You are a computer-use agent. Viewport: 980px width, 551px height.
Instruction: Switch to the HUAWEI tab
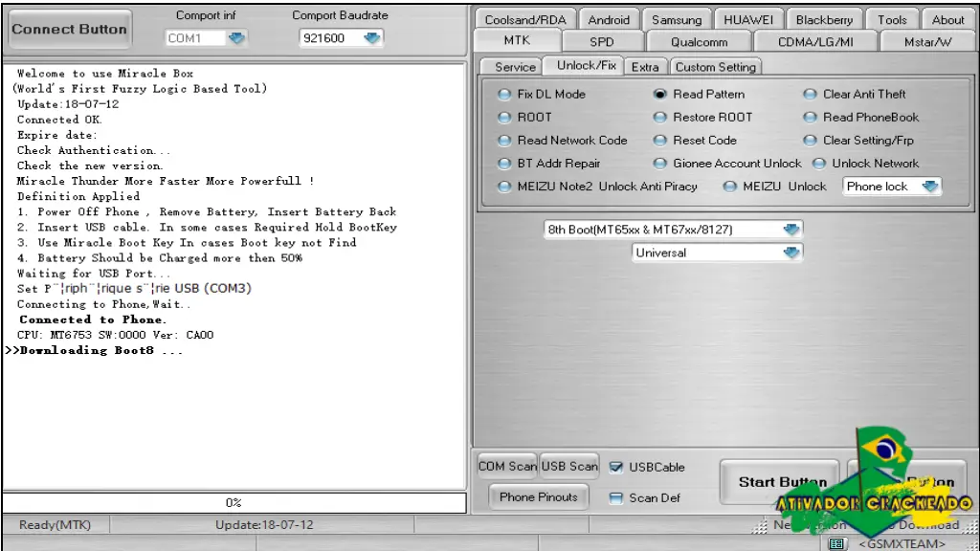[748, 20]
